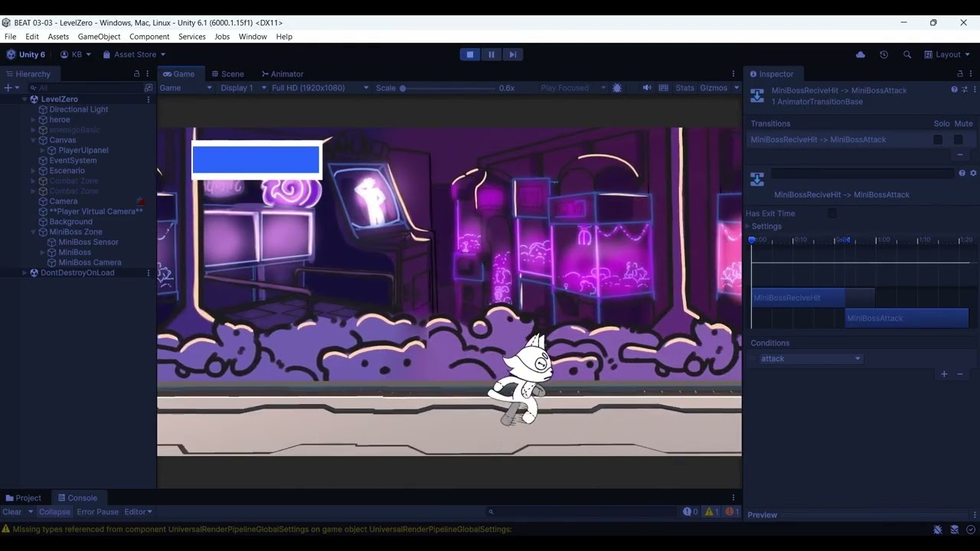
Task: Open Unity cloud services icon
Action: (x=861, y=54)
